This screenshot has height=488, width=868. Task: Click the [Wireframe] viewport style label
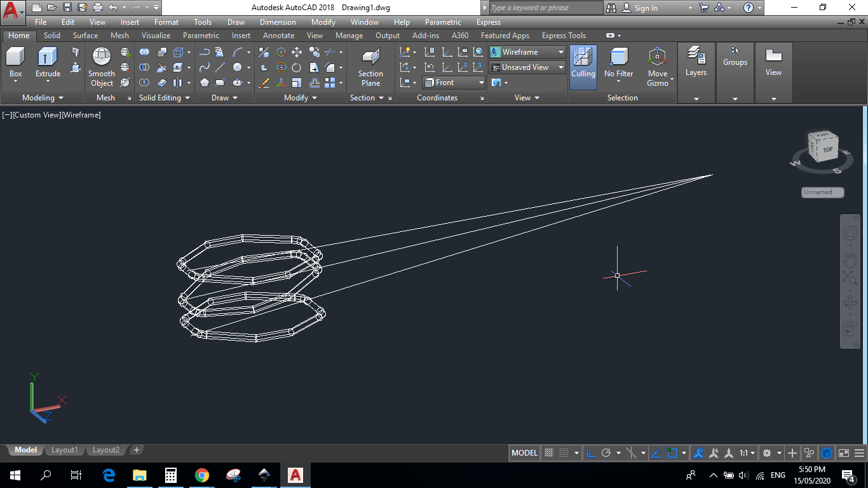pos(81,115)
